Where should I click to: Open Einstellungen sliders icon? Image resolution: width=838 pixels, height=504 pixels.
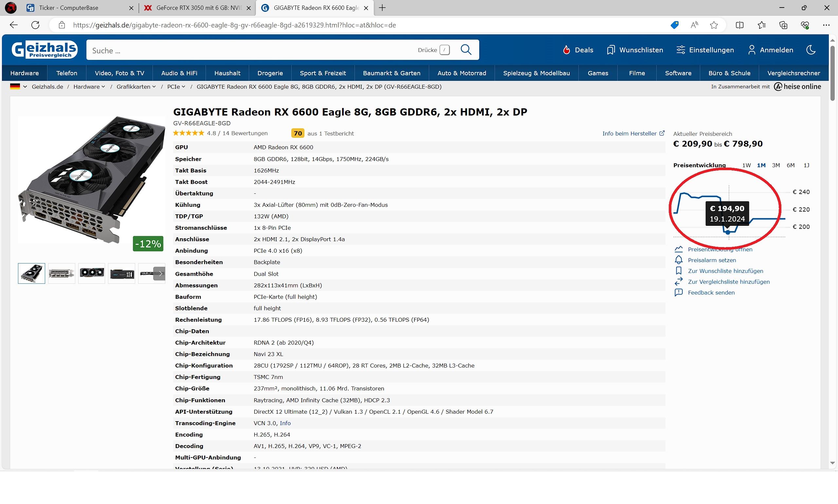tap(705, 50)
